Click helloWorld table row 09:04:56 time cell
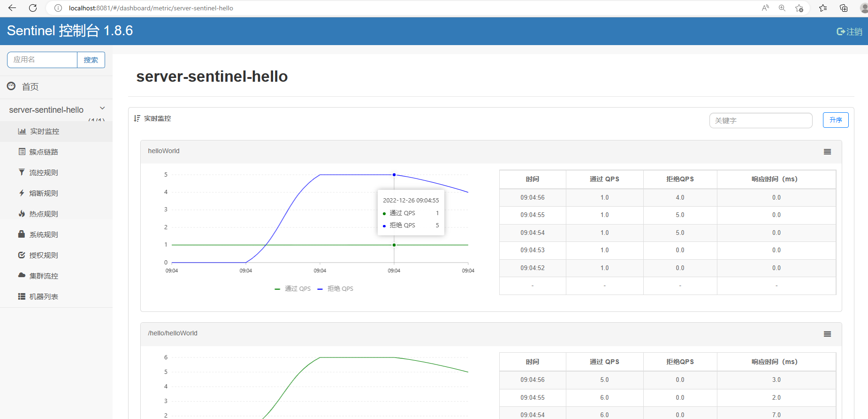868x419 pixels. (x=533, y=197)
